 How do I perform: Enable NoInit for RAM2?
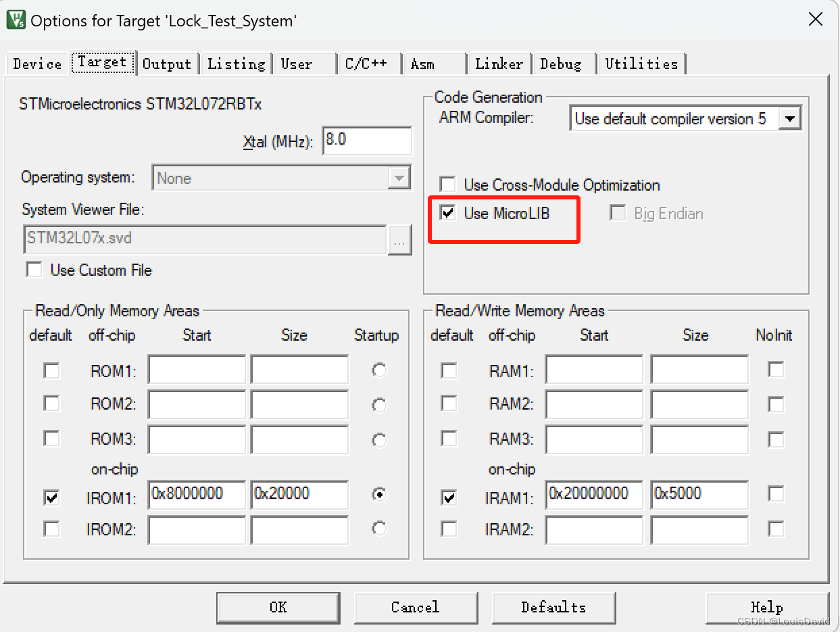(776, 404)
